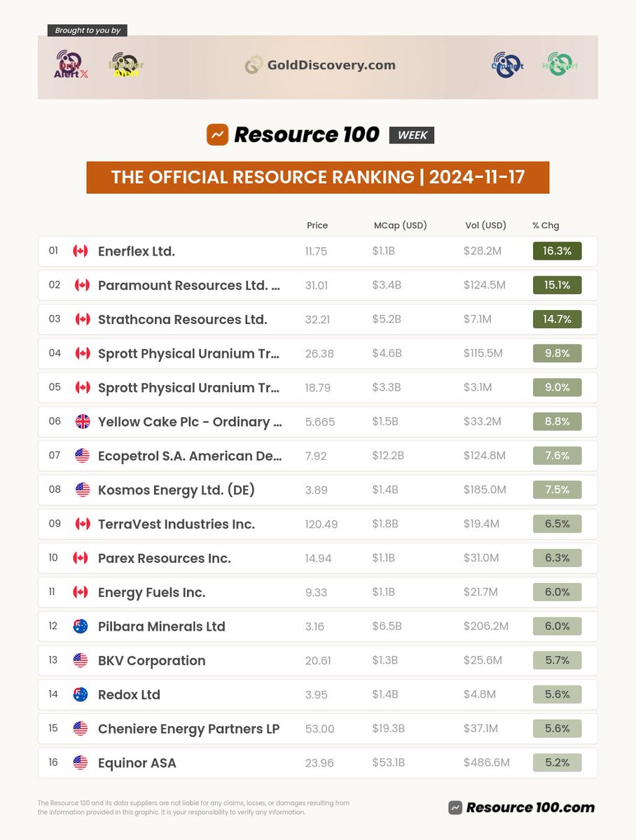
Task: Click the dark blue alert logo in banner
Action: (508, 65)
